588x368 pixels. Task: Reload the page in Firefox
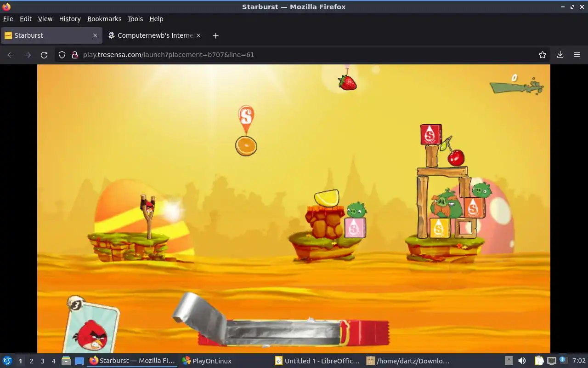coord(44,55)
